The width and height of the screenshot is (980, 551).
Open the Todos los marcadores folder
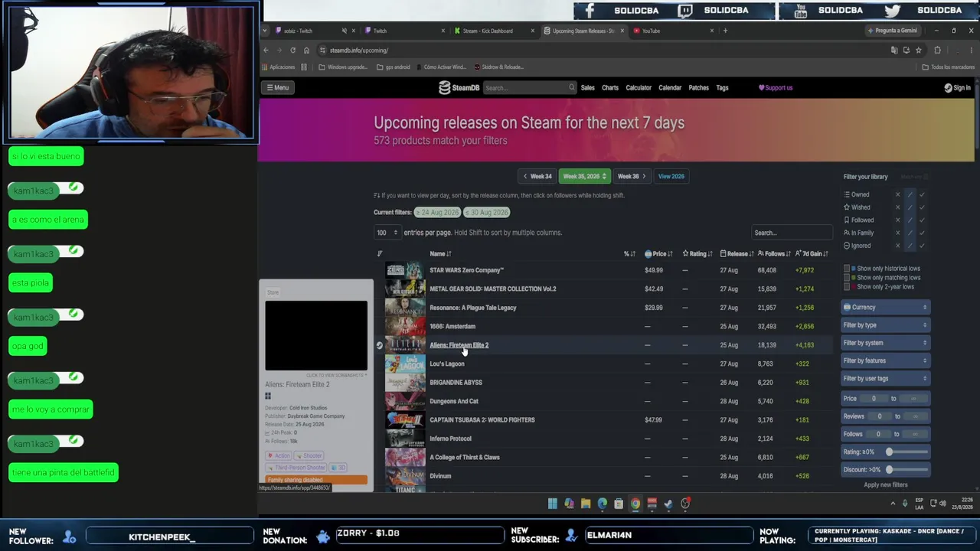coord(949,67)
